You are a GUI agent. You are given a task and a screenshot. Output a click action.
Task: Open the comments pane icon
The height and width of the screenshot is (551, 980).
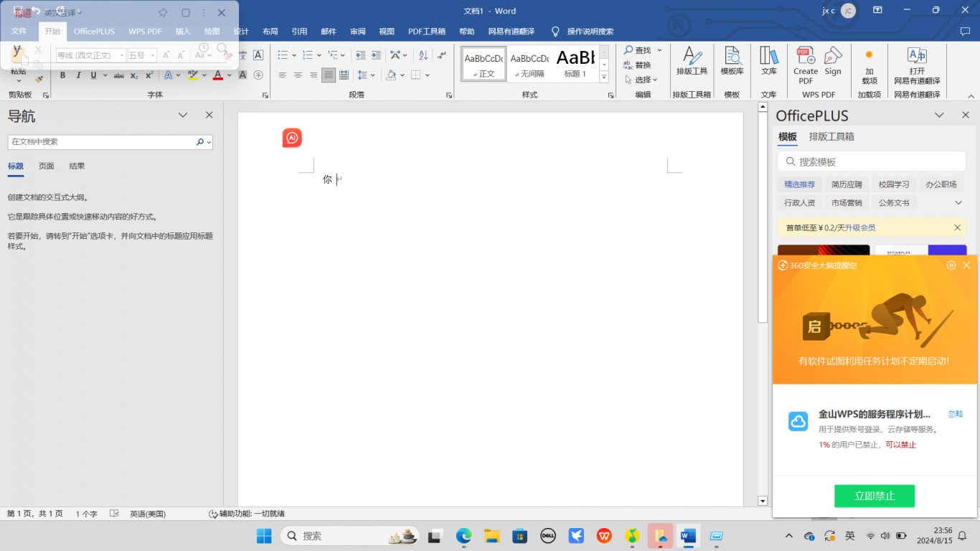click(965, 32)
